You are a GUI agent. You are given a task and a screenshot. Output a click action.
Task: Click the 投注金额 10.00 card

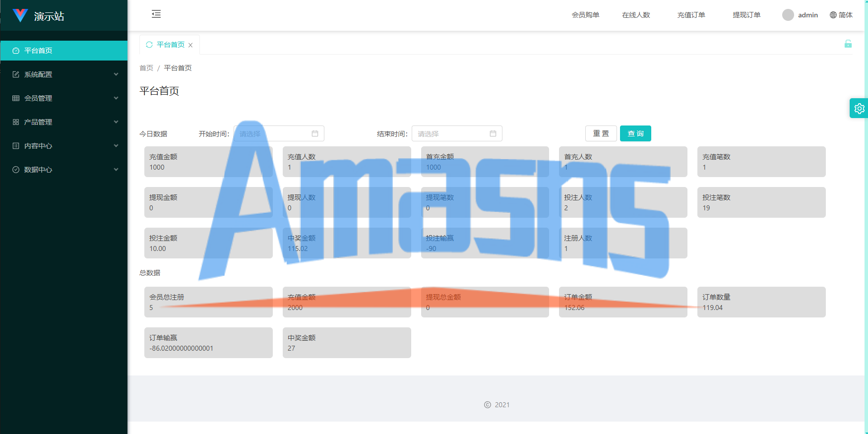tap(208, 243)
